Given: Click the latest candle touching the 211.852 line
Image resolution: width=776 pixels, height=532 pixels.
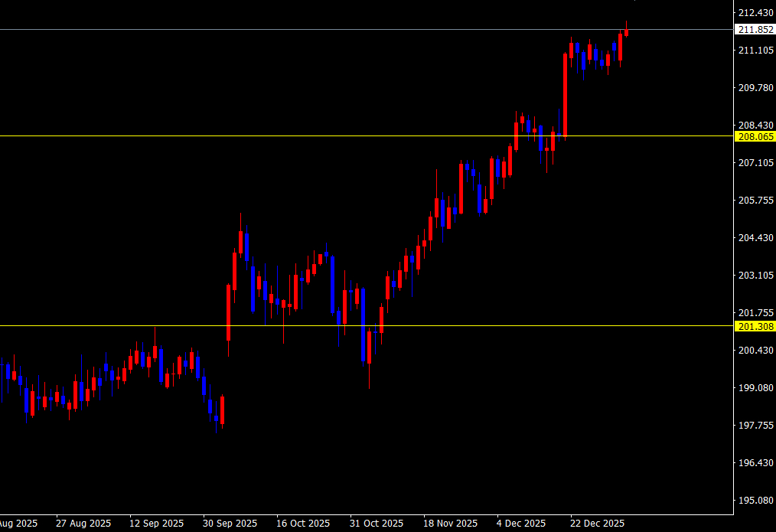Looking at the screenshot, I should point(627,32).
